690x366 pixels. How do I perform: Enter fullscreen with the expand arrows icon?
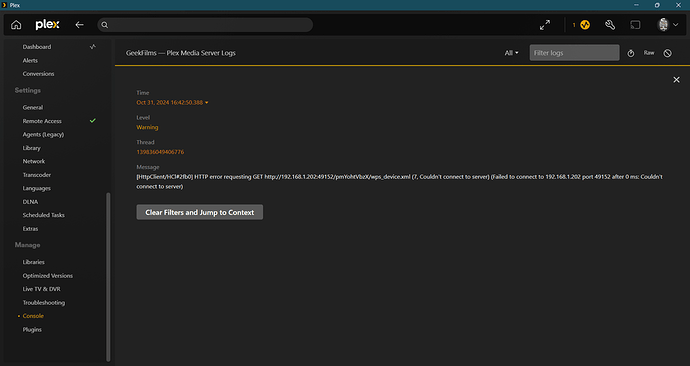pos(545,25)
